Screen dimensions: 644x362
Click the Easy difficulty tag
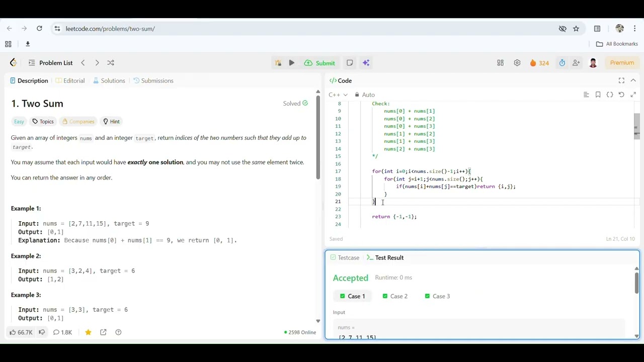pyautogui.click(x=19, y=122)
